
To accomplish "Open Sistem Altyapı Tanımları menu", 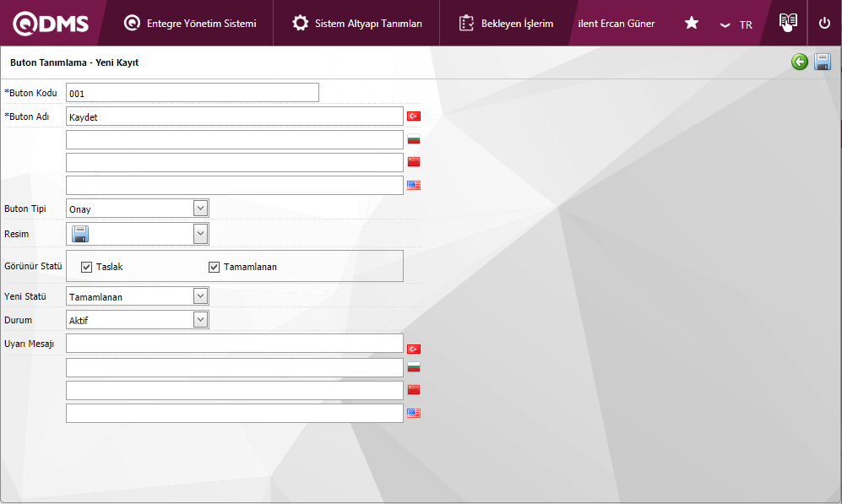I will point(357,23).
